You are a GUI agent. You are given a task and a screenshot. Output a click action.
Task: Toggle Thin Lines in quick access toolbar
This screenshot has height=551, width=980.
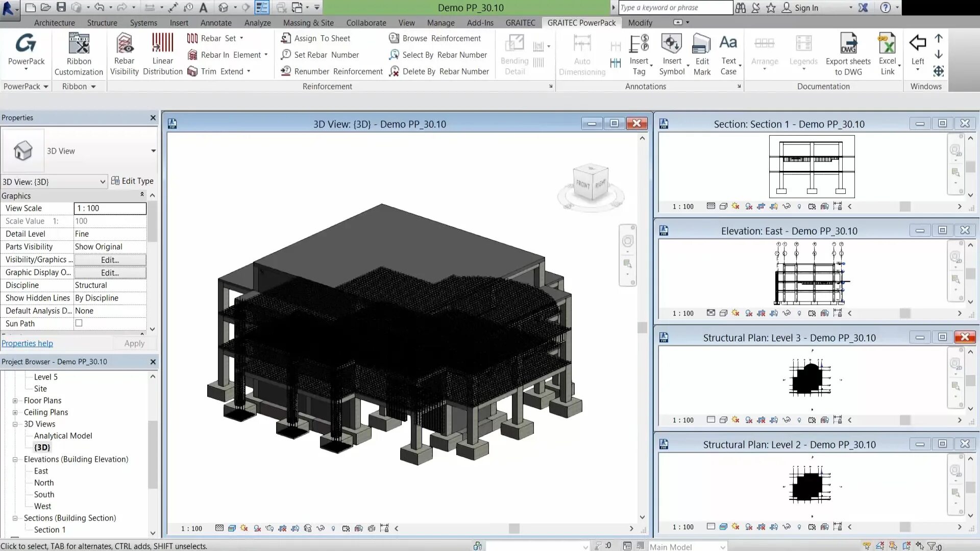[262, 7]
